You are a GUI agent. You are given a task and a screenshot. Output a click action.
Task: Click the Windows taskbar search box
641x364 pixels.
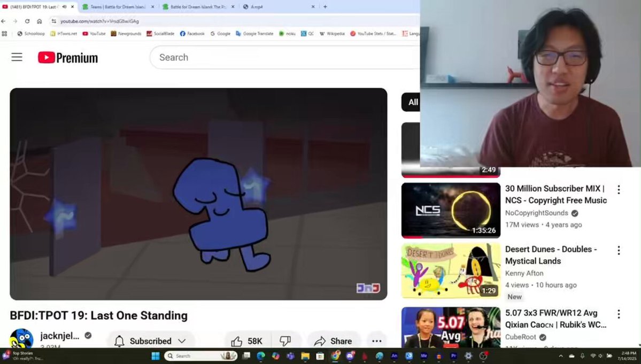coord(200,356)
